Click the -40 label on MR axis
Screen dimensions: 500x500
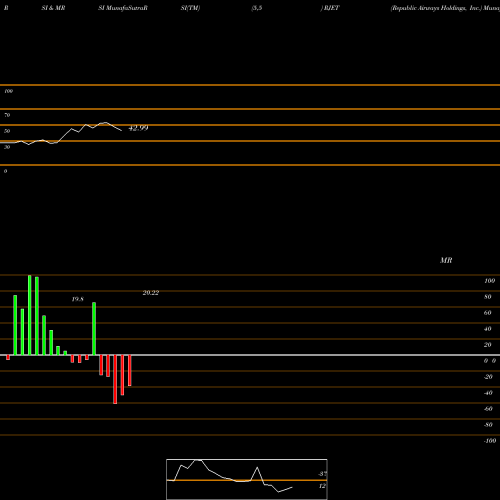[x=488, y=393]
